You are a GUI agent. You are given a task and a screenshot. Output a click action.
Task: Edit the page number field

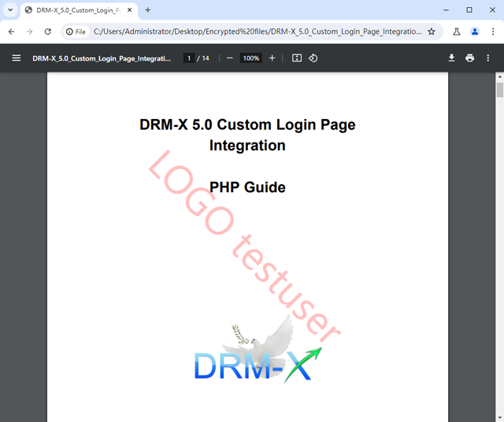point(189,58)
